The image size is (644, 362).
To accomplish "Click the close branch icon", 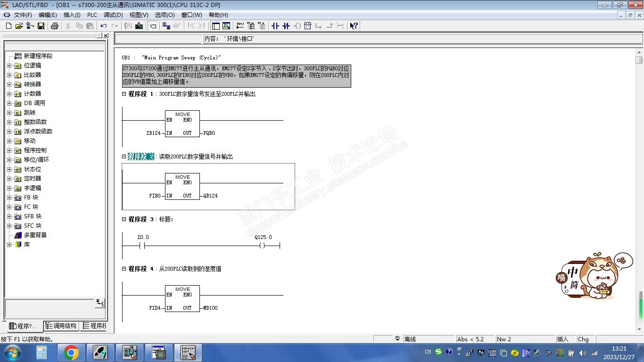I will tap(330, 26).
